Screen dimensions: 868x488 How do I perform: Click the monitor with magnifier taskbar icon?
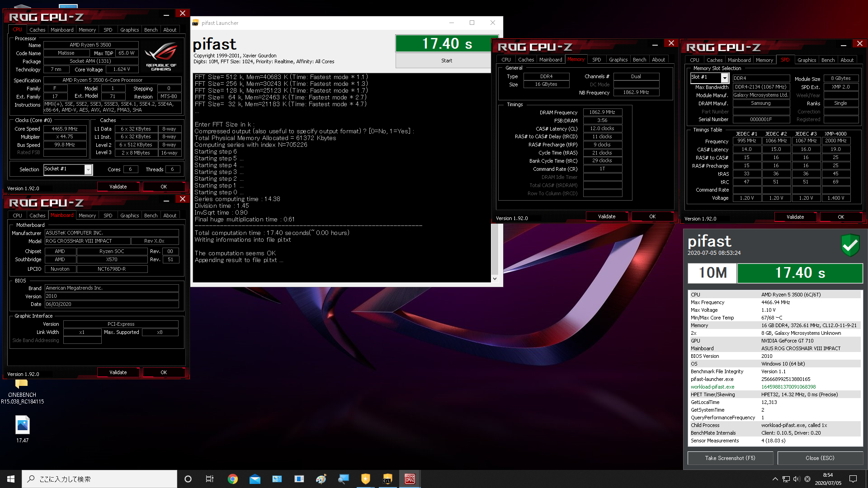(x=344, y=479)
